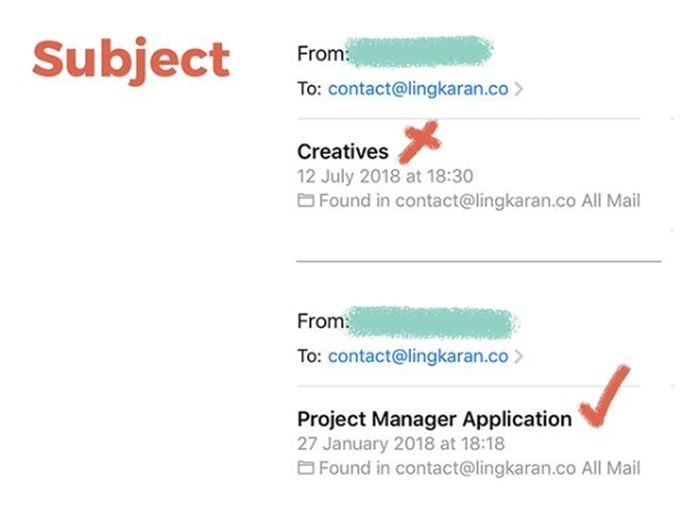Open the Project Manager Application subject line

click(434, 419)
